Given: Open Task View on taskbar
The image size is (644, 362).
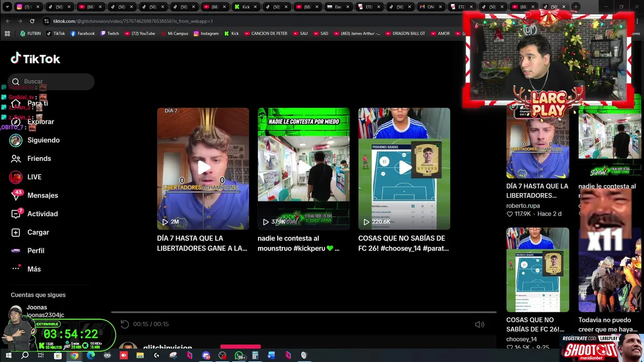Looking at the screenshot, I should pyautogui.click(x=41, y=355).
